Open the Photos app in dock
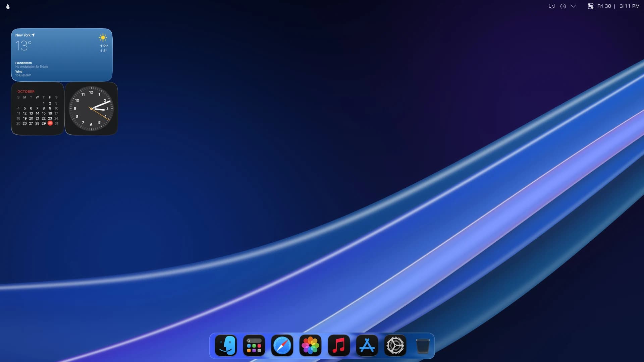644x362 pixels. [x=310, y=346]
